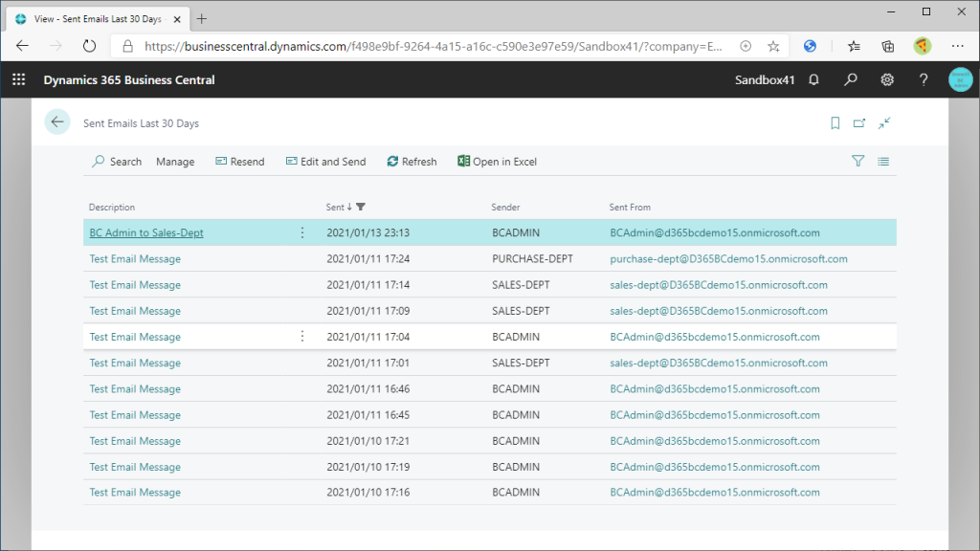View site information via the lock icon
980x551 pixels.
tap(127, 46)
